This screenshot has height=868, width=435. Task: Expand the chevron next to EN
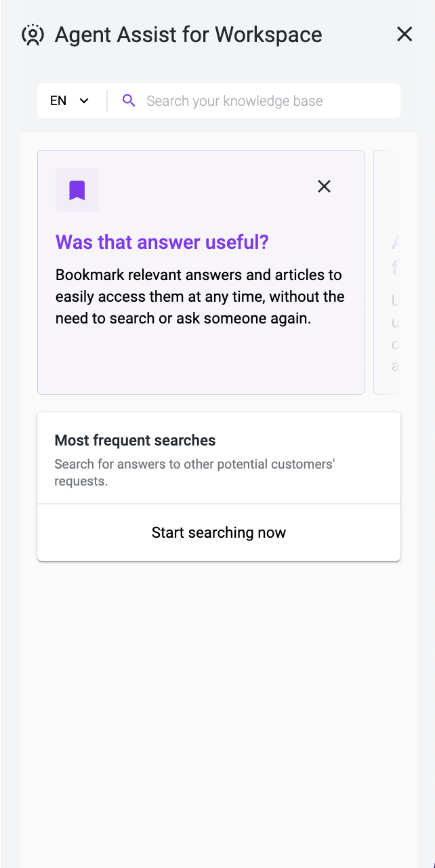tap(84, 101)
